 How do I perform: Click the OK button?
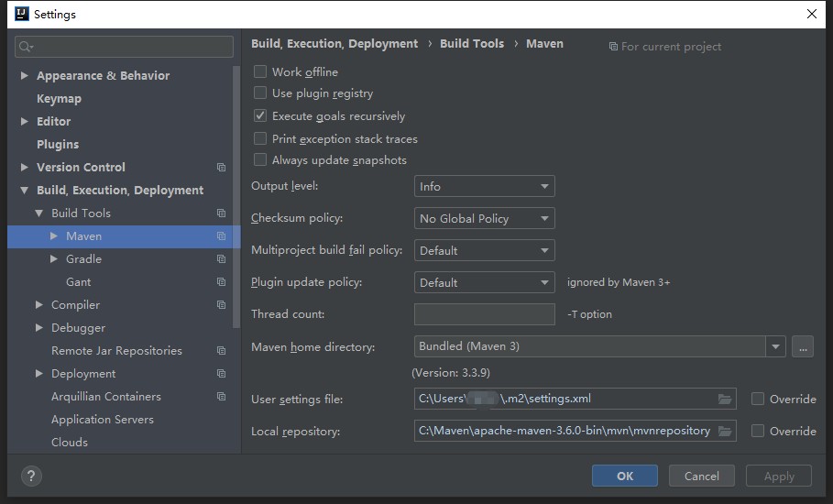(625, 476)
